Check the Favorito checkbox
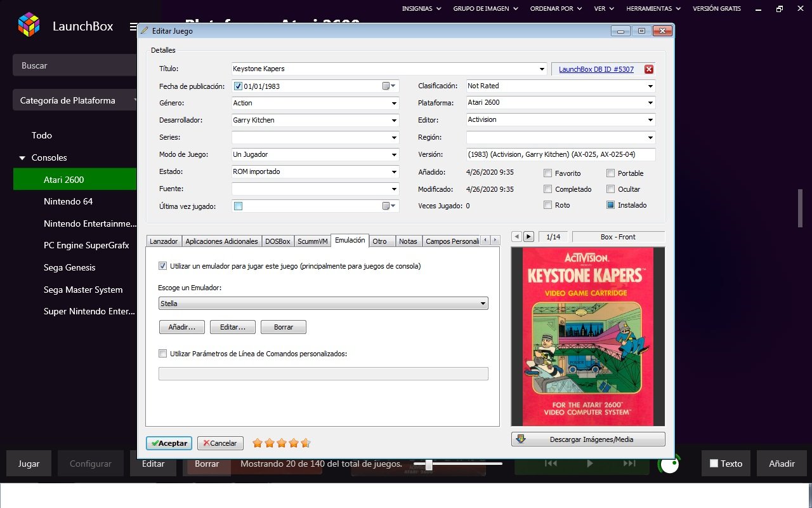Viewport: 812px width, 508px height. (548, 173)
